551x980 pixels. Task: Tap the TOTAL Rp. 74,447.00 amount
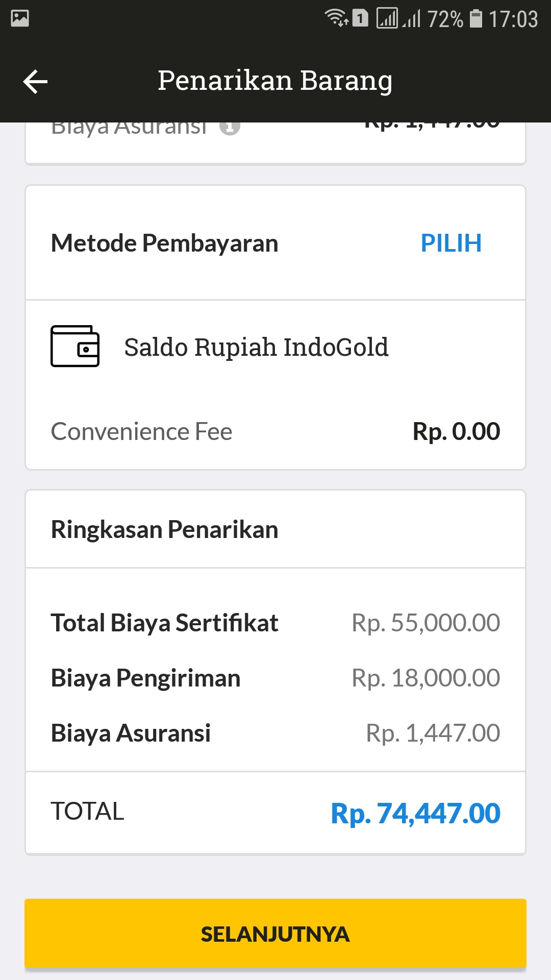pyautogui.click(x=415, y=813)
